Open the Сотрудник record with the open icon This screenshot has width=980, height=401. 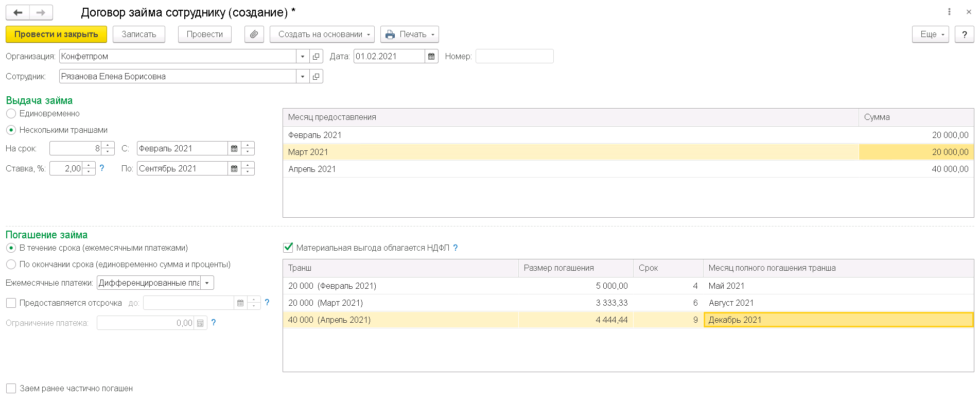pos(316,77)
